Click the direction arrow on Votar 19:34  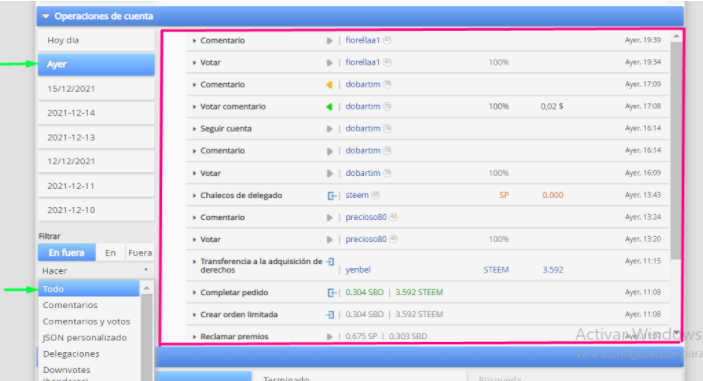330,63
